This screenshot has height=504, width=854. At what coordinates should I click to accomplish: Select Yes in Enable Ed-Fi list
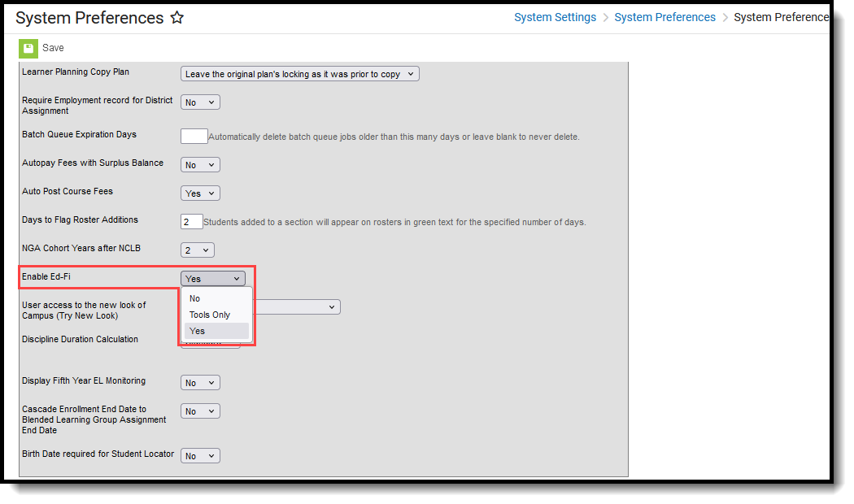click(216, 331)
